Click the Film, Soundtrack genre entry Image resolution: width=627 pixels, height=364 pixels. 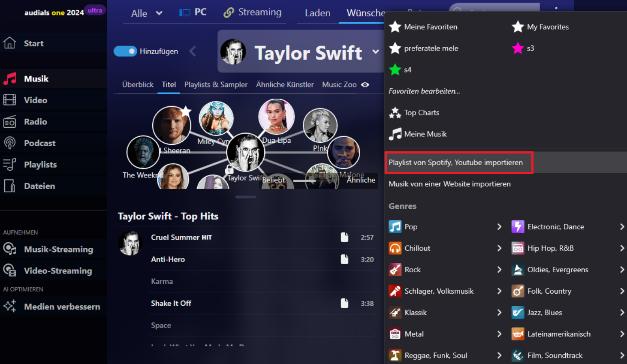point(555,355)
